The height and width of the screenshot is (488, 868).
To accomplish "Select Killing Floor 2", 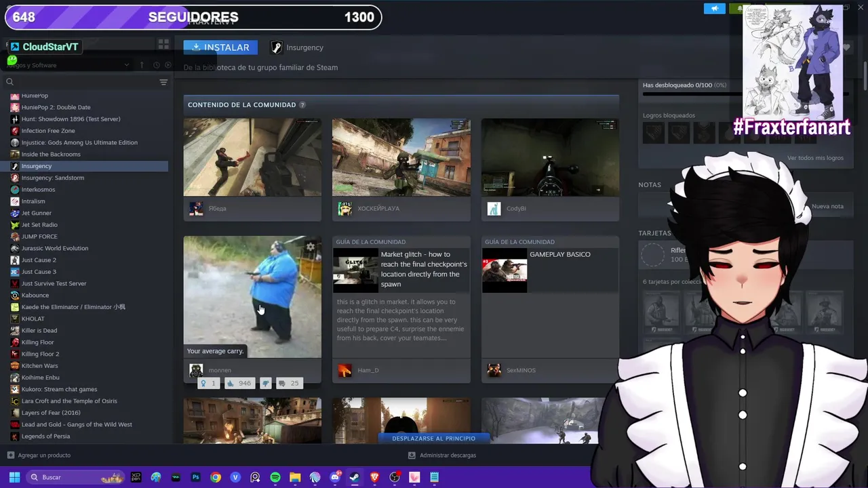I will [x=40, y=354].
